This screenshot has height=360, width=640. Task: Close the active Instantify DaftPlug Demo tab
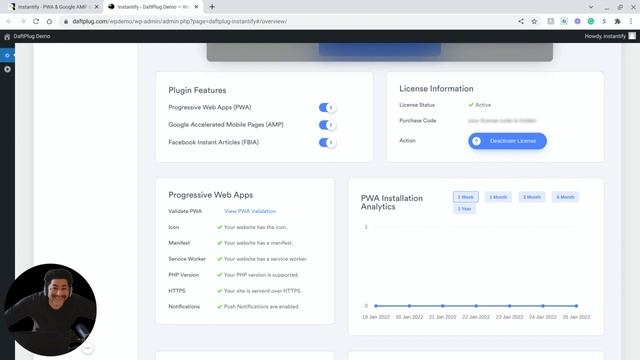196,7
